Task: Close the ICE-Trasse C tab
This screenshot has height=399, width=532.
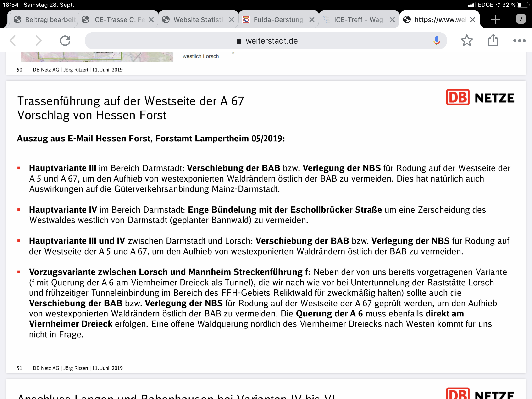Action: [x=151, y=20]
